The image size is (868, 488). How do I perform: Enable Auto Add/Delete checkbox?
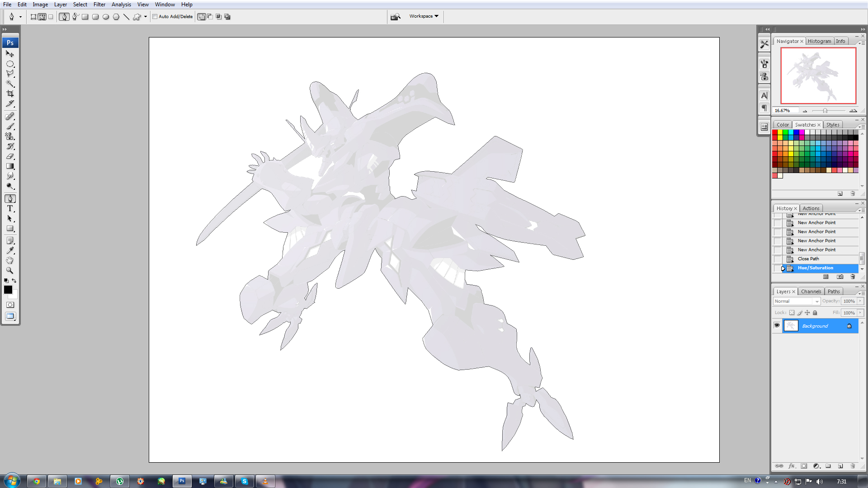point(155,17)
